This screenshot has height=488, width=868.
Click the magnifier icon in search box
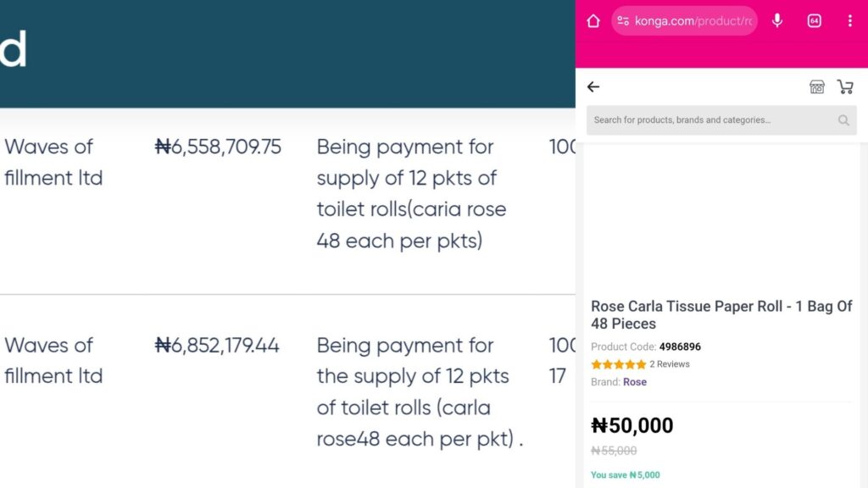(x=843, y=120)
